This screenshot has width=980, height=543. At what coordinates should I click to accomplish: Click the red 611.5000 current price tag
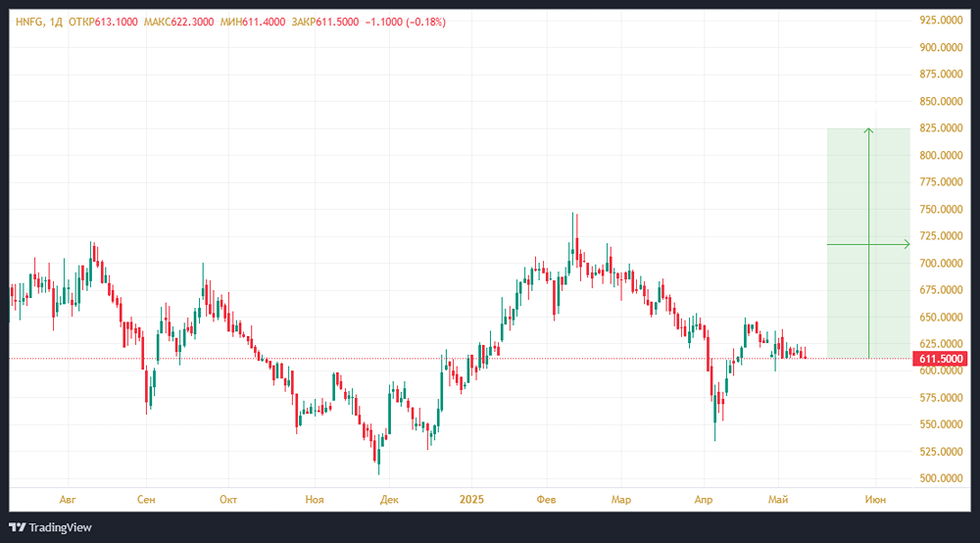click(941, 360)
